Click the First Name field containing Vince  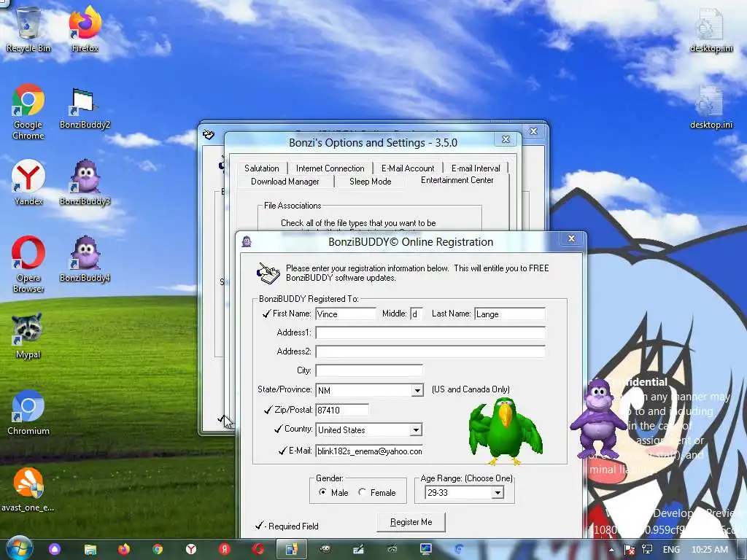(345, 314)
